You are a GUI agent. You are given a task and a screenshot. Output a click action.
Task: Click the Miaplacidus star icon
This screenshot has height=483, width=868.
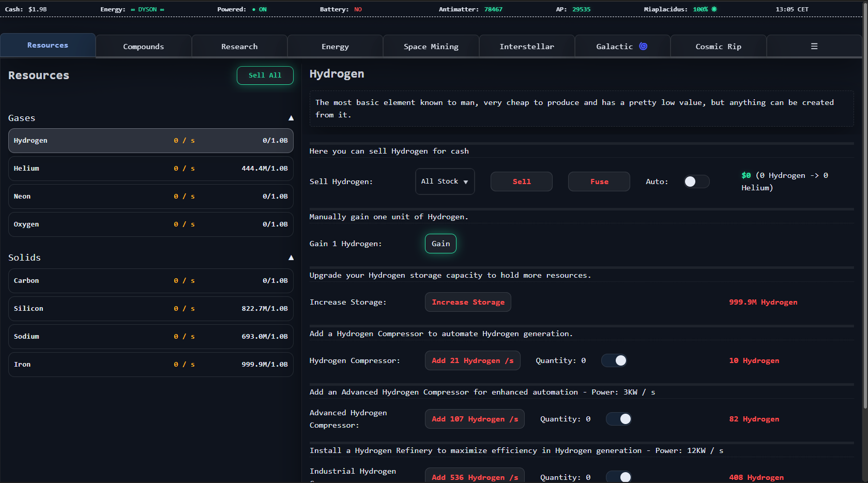pyautogui.click(x=714, y=9)
